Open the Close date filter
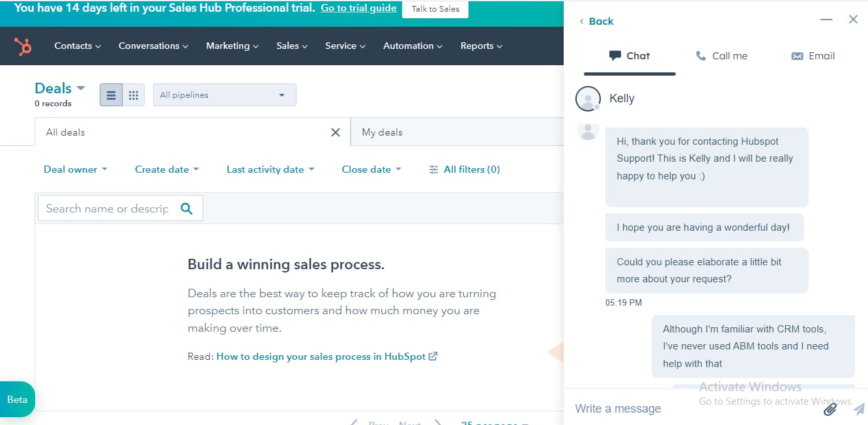 coord(371,169)
